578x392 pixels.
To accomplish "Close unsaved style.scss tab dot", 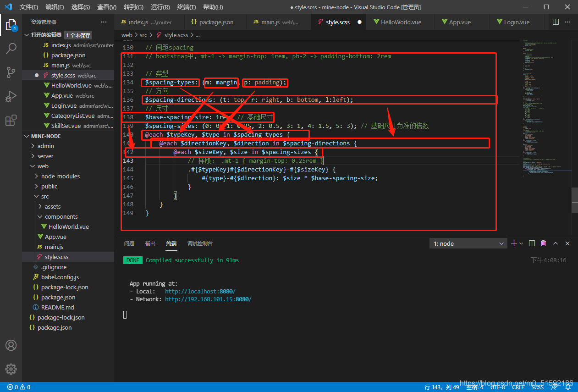I will tap(359, 22).
